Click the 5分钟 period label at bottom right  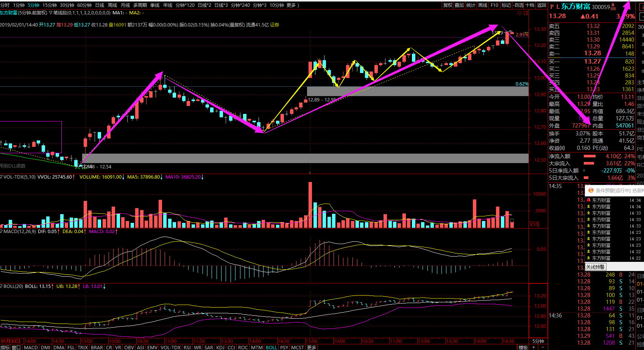538,341
